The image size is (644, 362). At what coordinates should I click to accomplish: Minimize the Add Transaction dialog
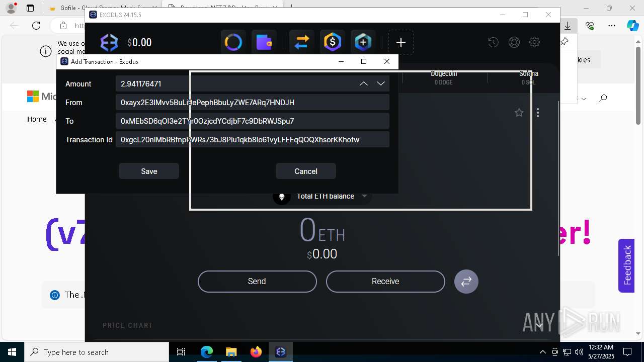coord(341,61)
